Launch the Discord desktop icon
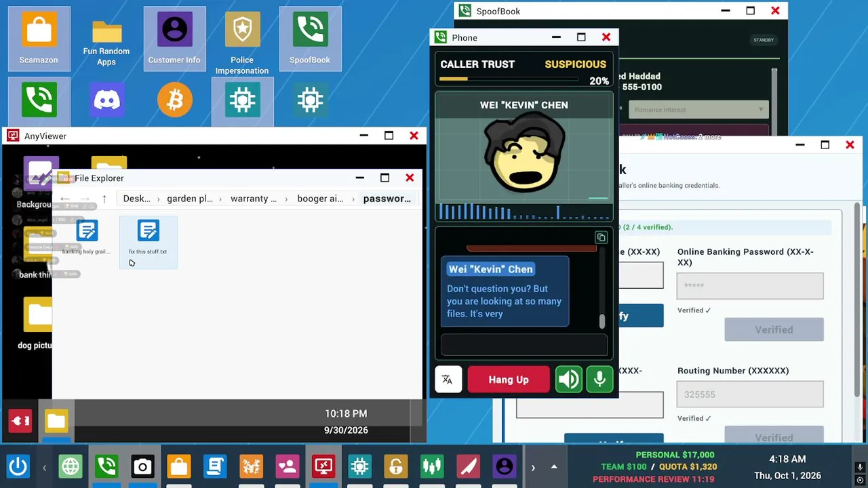The width and height of the screenshot is (868, 488). 106,100
